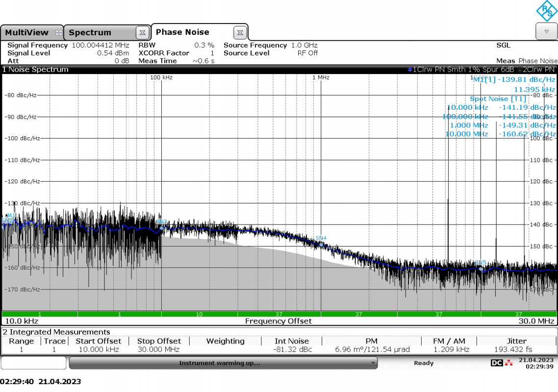558x392 pixels.
Task: Open the dropdown arrow at top right
Action: tap(546, 32)
